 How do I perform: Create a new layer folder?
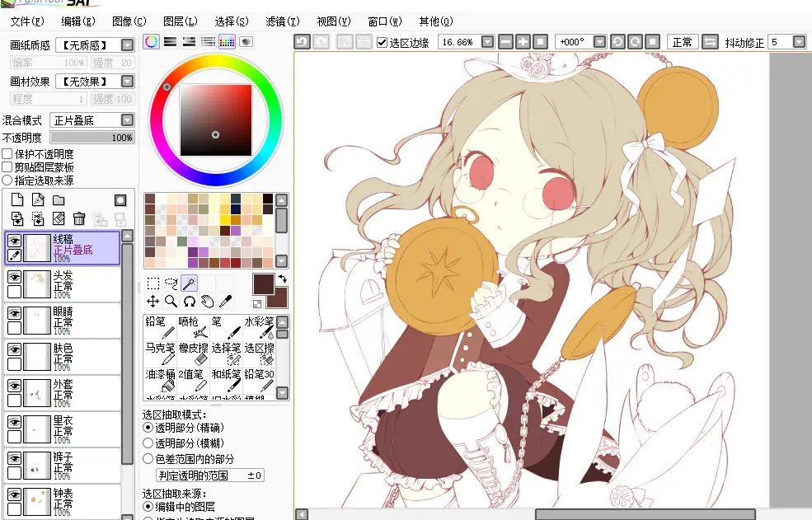click(x=59, y=200)
